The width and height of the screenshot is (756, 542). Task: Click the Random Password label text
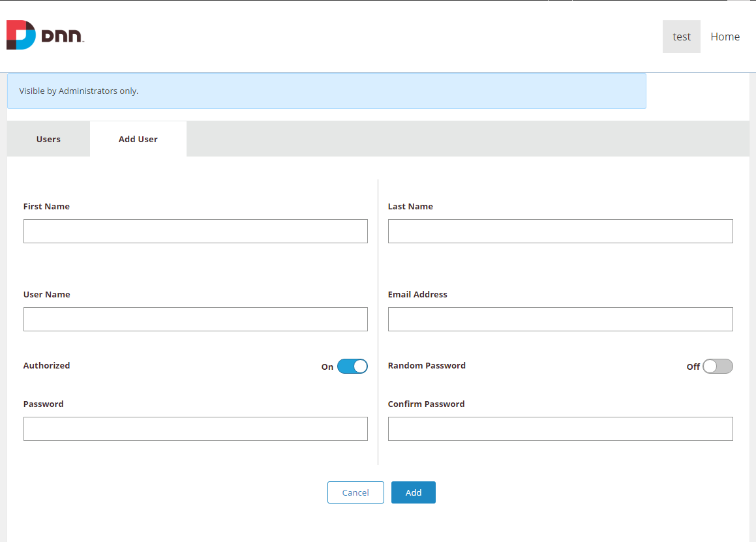(427, 366)
